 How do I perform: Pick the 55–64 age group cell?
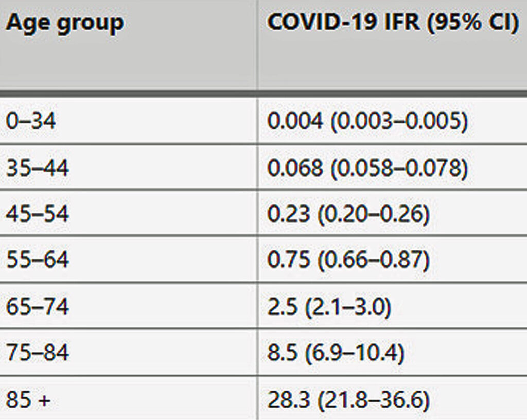[37, 260]
